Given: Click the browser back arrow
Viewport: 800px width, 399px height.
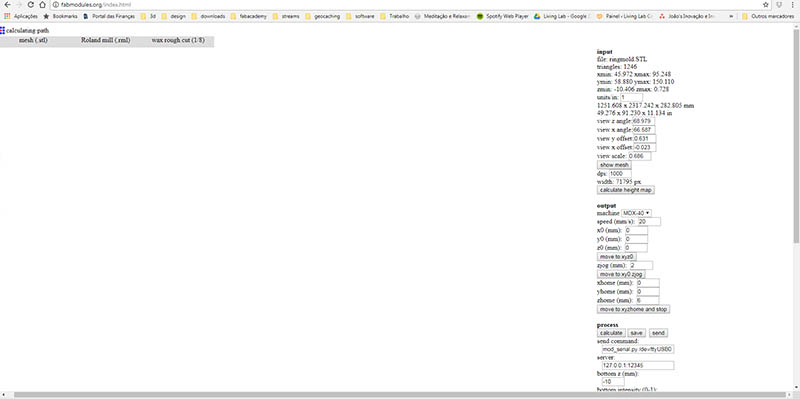Looking at the screenshot, I should click(x=7, y=5).
